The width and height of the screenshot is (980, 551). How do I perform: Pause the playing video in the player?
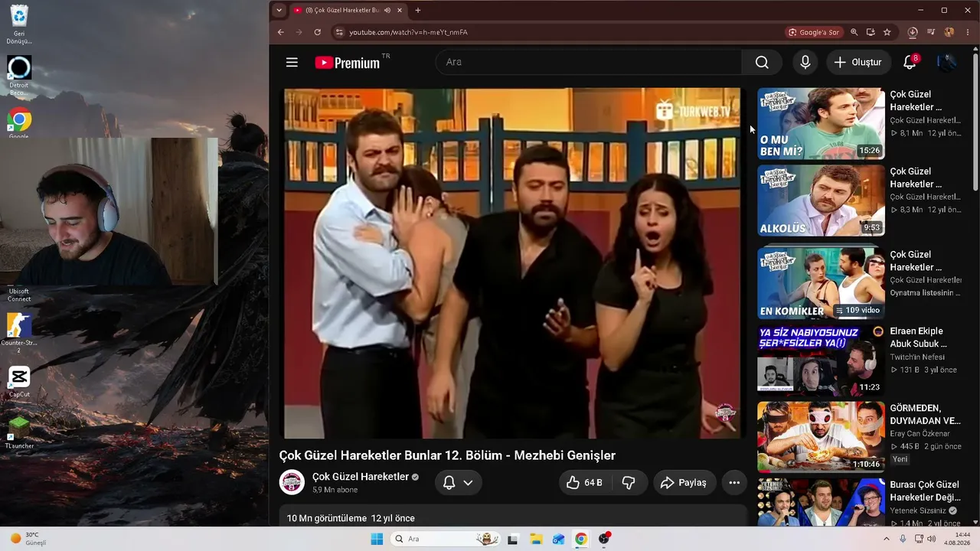pyautogui.click(x=512, y=263)
